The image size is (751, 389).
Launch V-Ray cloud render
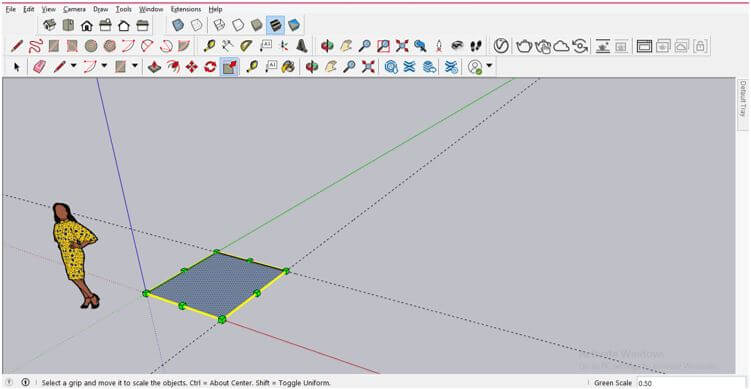click(561, 46)
